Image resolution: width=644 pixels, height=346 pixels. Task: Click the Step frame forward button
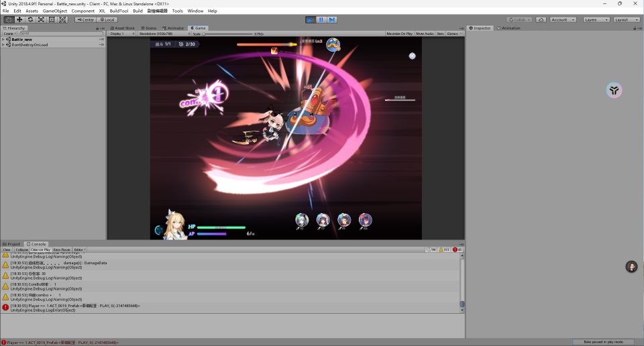coord(333,19)
